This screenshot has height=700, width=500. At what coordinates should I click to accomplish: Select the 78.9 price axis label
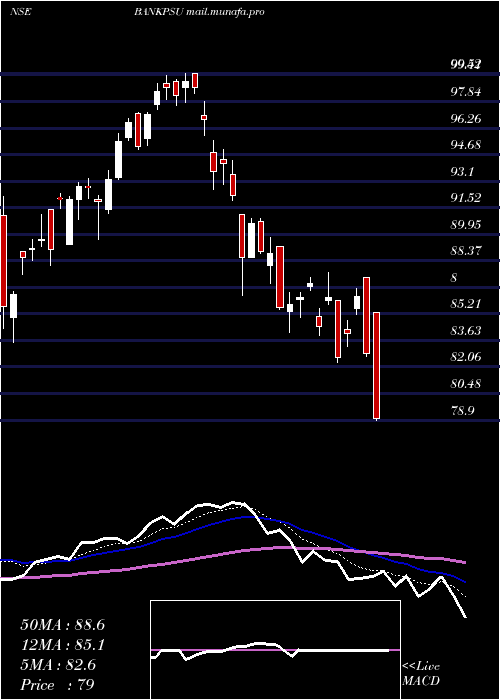[462, 410]
